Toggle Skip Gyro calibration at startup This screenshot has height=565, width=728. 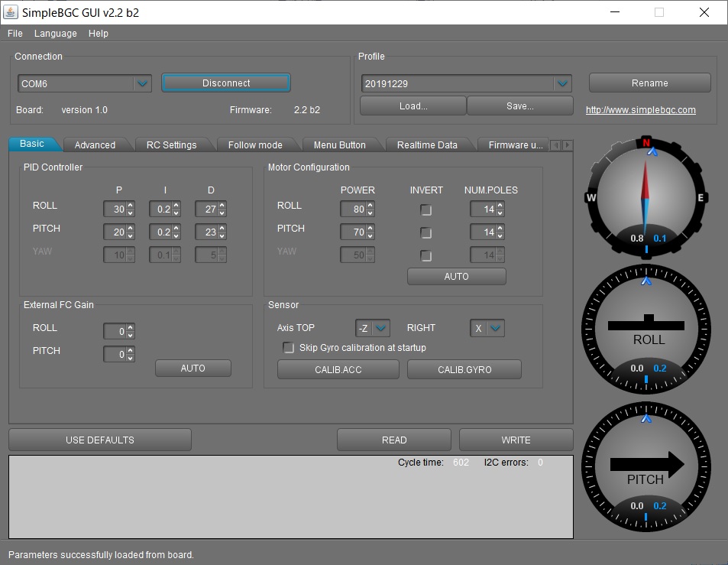click(x=289, y=348)
